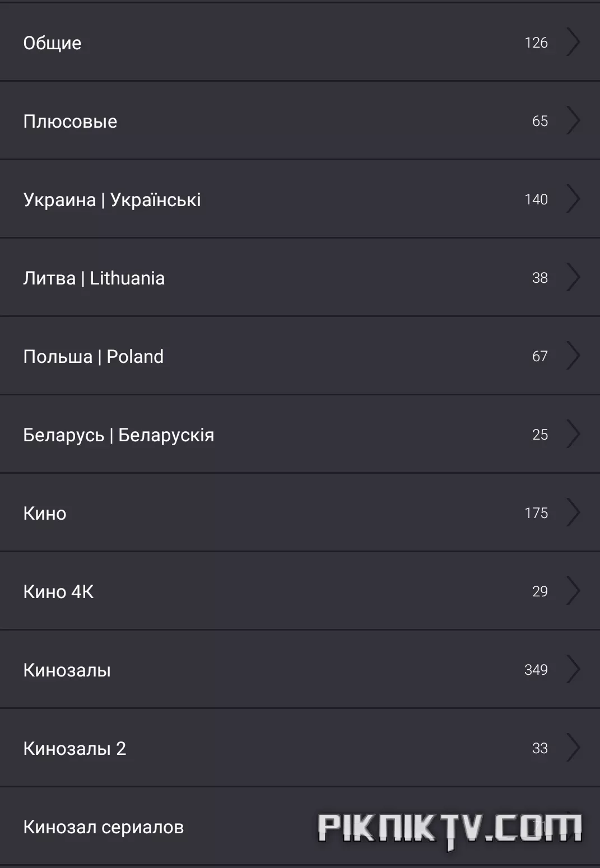Expand Плюсовые using its chevron arrow

[573, 120]
